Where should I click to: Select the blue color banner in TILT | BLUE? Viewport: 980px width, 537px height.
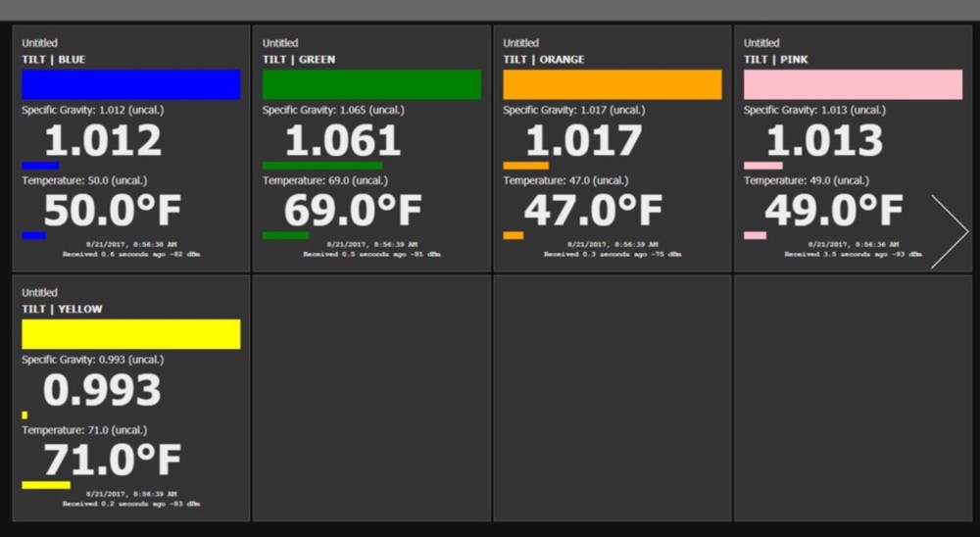131,84
